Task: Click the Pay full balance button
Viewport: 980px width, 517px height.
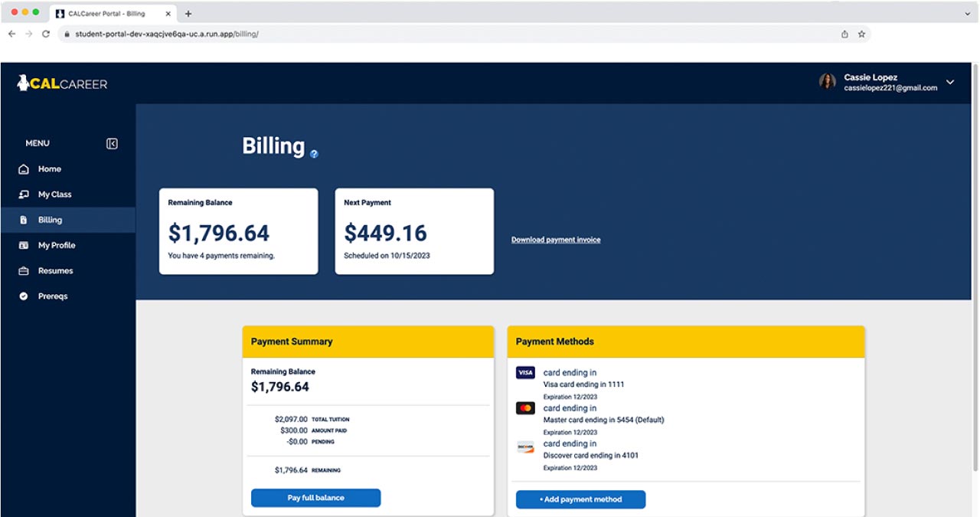Action: pos(315,498)
